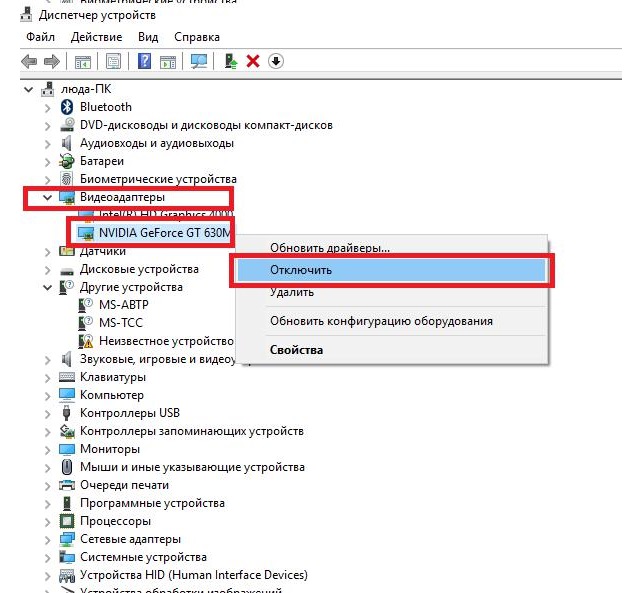The height and width of the screenshot is (593, 640).
Task: Expand the Bluetooth category arrow
Action: [48, 108]
